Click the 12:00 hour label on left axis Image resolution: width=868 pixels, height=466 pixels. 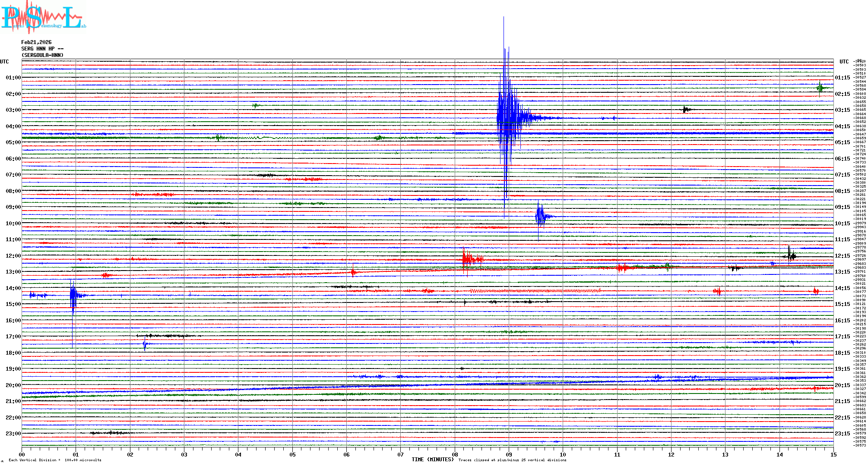pos(13,256)
